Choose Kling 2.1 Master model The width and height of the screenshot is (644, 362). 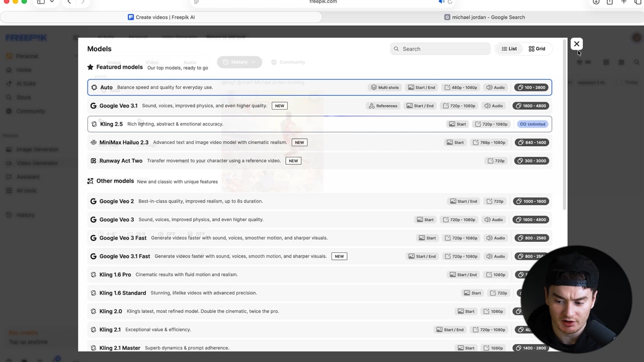319,348
